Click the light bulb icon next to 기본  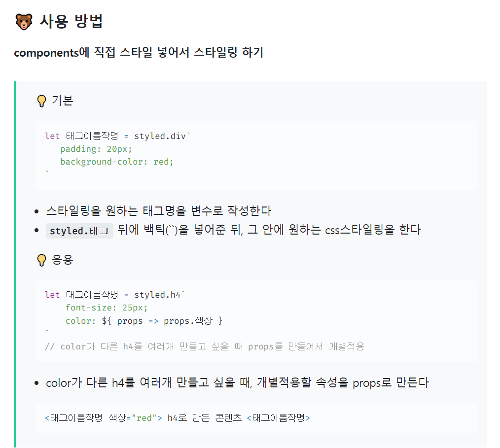click(x=41, y=101)
